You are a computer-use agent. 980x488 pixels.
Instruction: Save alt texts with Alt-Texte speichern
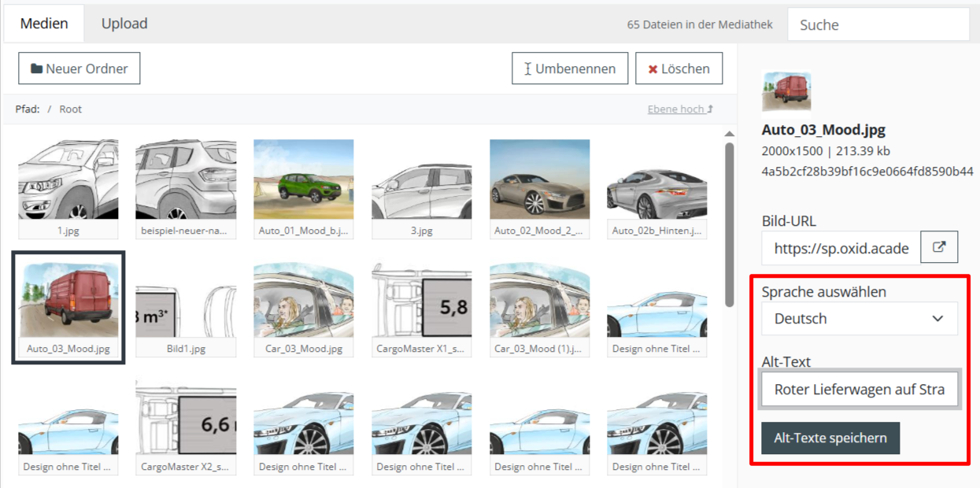830,438
